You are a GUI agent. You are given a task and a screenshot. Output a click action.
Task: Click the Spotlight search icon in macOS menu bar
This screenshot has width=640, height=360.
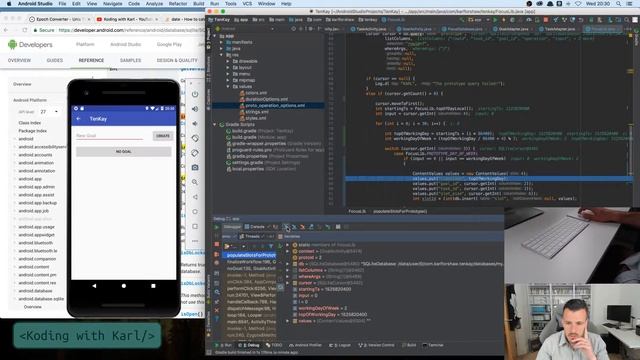(x=619, y=4)
